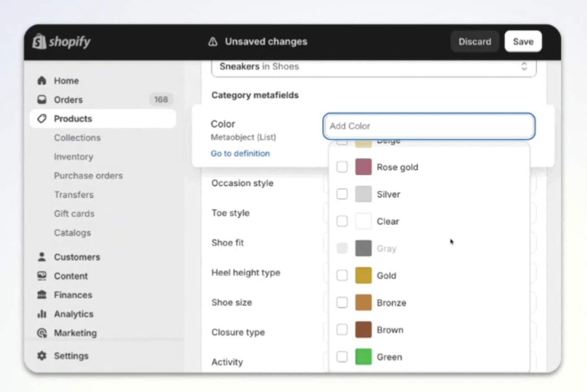This screenshot has height=392, width=587.
Task: Click the disabled Gray checkbox
Action: tap(342, 248)
